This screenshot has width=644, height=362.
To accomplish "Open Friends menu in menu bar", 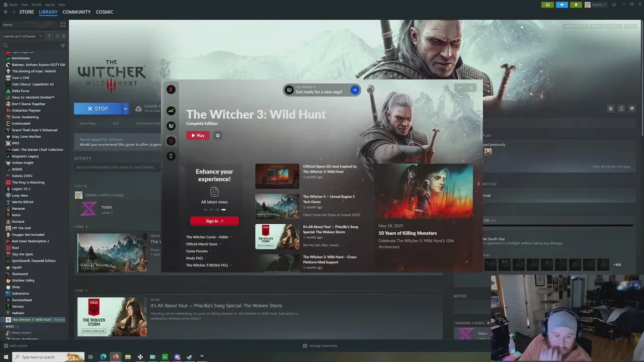I will pyautogui.click(x=37, y=5).
